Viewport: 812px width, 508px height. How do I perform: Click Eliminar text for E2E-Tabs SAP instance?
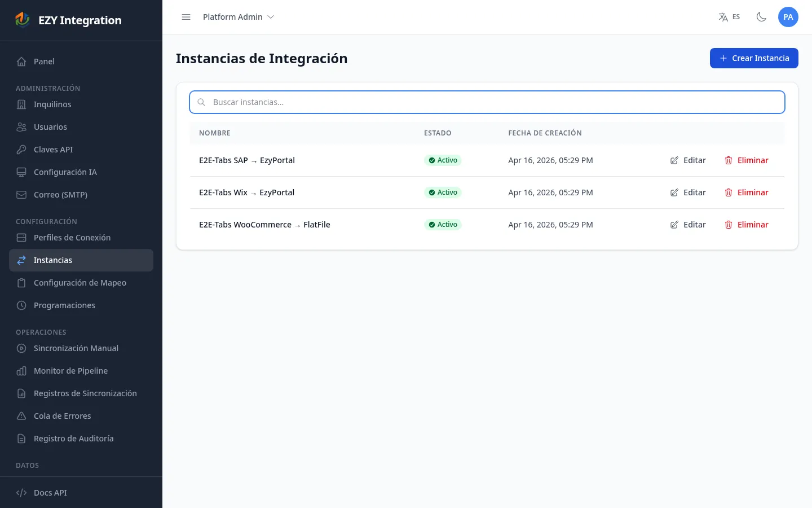tap(753, 160)
